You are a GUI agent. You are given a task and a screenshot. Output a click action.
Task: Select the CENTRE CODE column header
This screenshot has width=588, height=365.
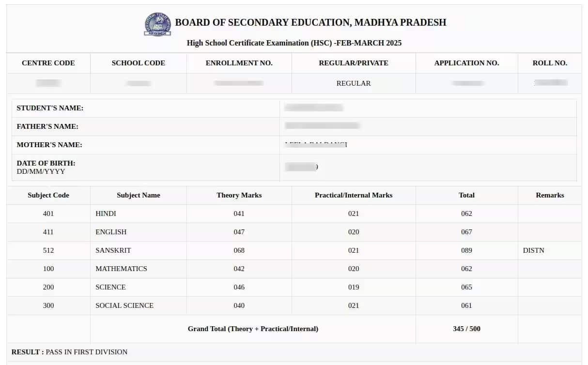(x=48, y=63)
